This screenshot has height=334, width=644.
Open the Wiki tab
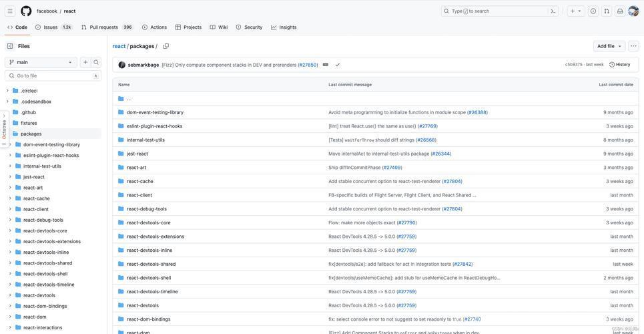(x=218, y=27)
